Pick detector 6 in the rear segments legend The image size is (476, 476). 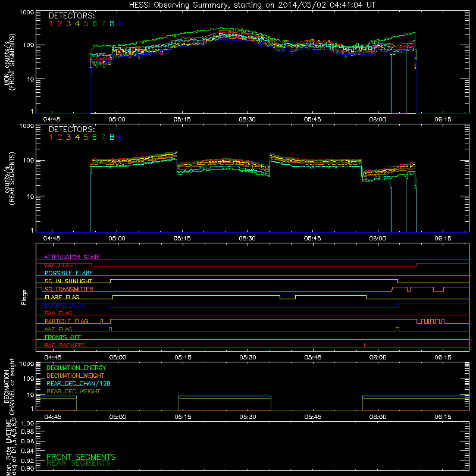[95, 137]
